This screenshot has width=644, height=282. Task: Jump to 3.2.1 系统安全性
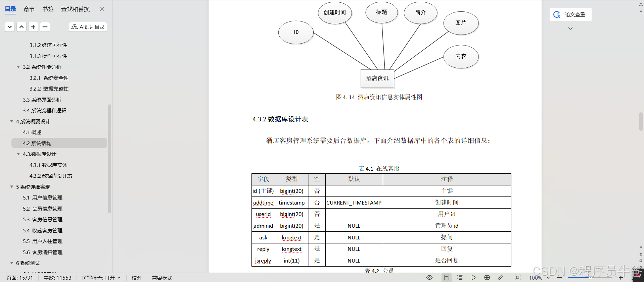click(49, 78)
